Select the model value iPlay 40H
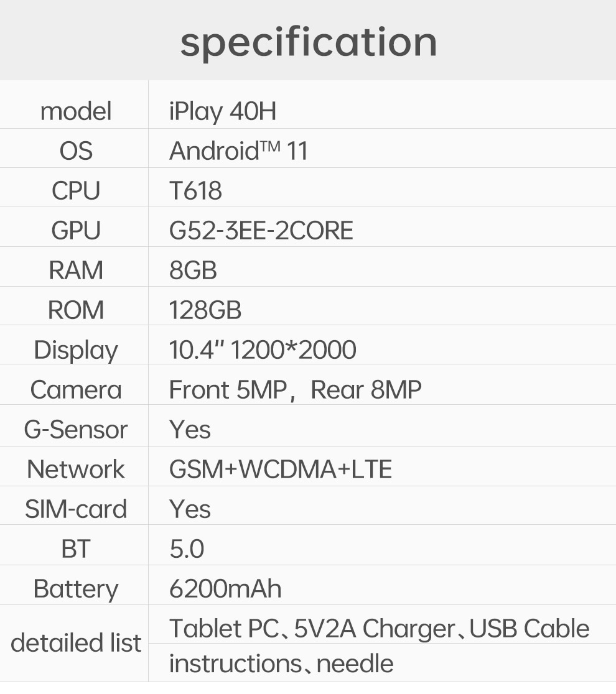 (223, 111)
